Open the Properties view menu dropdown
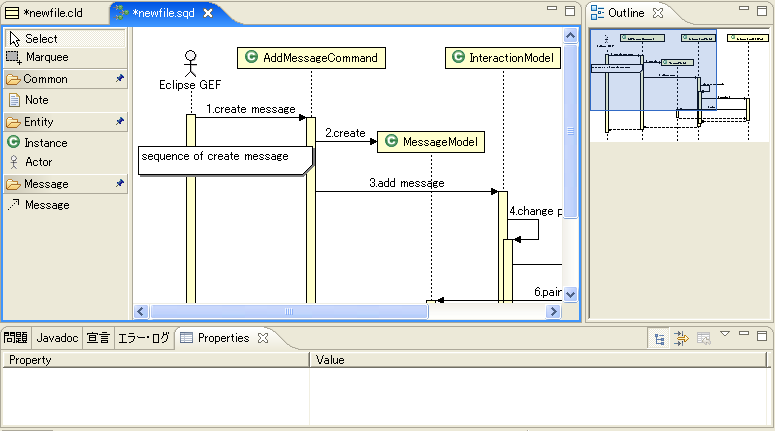This screenshot has width=775, height=431. pos(725,334)
